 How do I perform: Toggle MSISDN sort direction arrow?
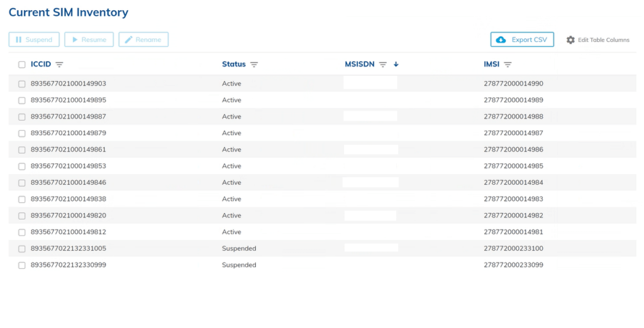point(396,64)
